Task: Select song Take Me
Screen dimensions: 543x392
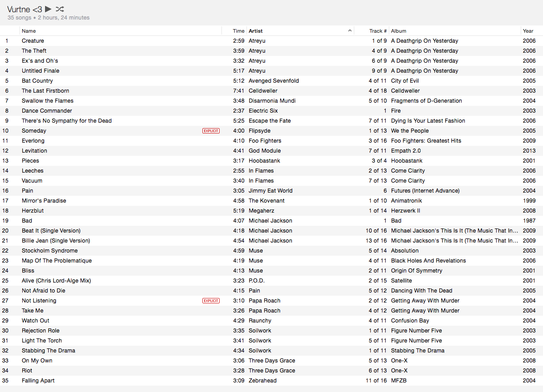Action: click(33, 311)
